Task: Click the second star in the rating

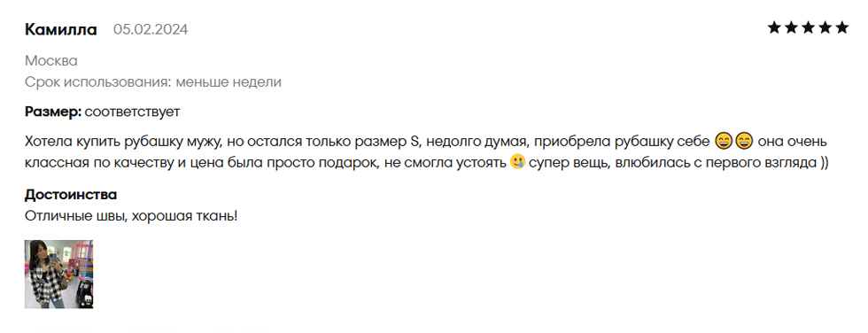Action: click(x=791, y=27)
